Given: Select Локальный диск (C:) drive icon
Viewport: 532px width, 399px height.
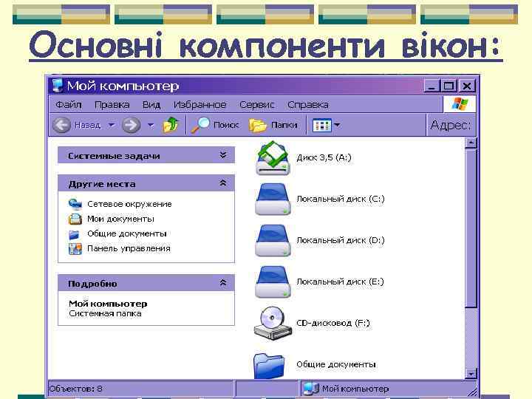Looking at the screenshot, I should pyautogui.click(x=273, y=199).
